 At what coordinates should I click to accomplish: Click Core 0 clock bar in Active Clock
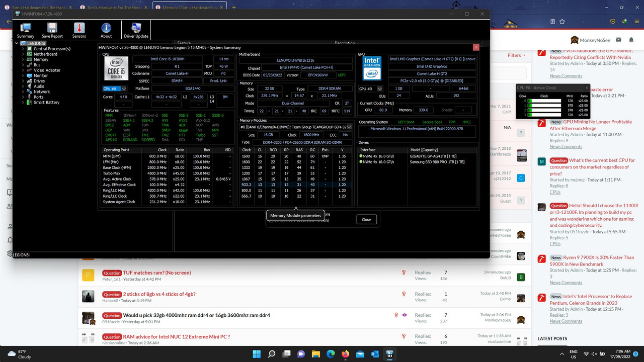click(544, 101)
